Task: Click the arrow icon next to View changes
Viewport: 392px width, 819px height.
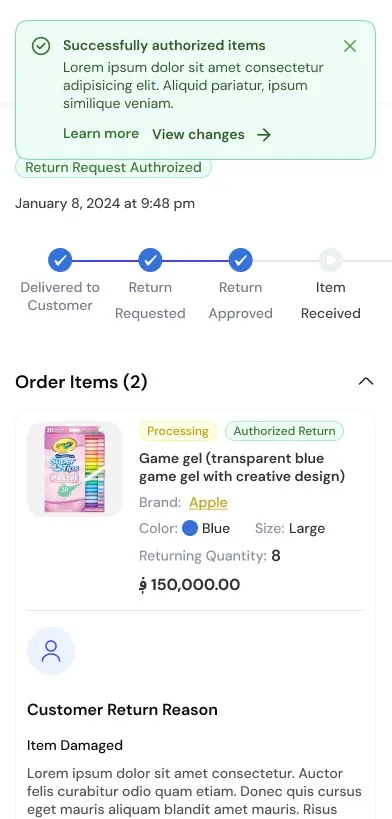Action: click(x=264, y=135)
